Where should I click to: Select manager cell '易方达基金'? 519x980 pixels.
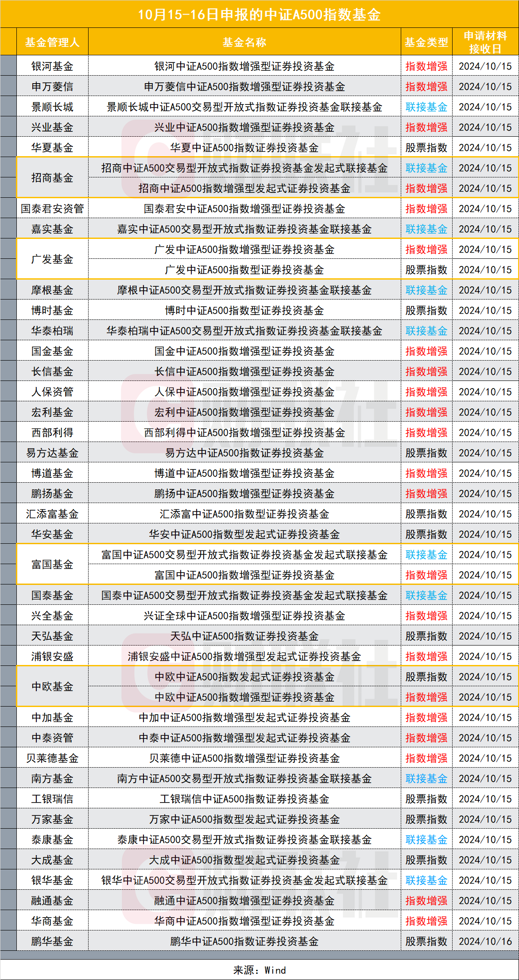click(52, 453)
